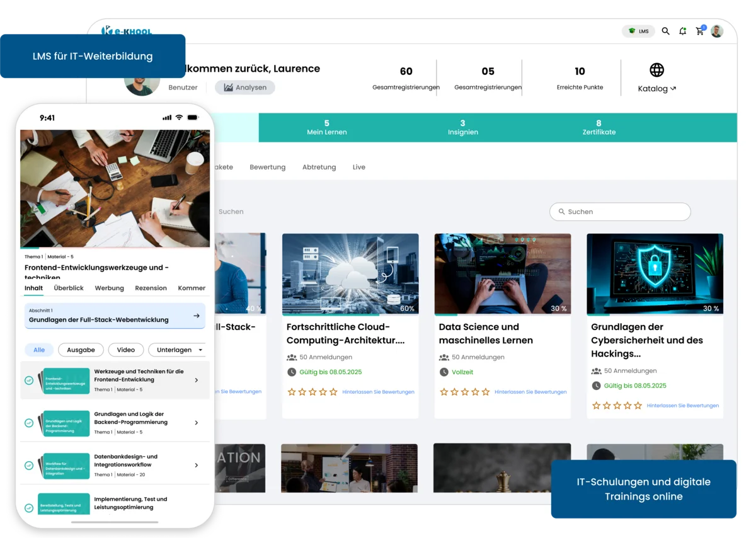Click the LMS graduation cap badge
Image resolution: width=756 pixels, height=538 pixels.
[638, 30]
